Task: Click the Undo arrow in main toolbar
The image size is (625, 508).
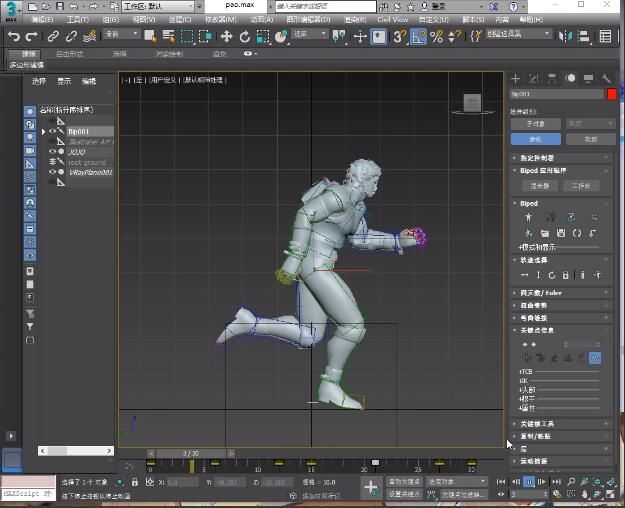Action: (x=14, y=37)
